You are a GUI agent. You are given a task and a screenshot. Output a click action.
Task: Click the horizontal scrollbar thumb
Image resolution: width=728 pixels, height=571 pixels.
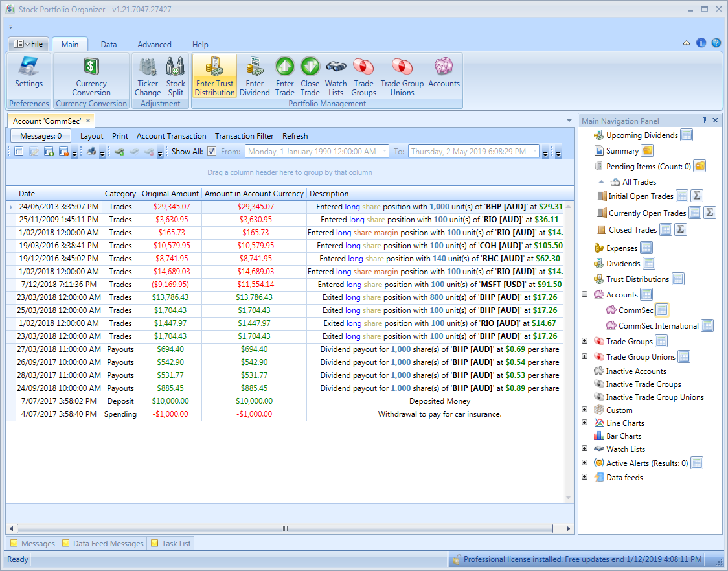click(x=285, y=528)
